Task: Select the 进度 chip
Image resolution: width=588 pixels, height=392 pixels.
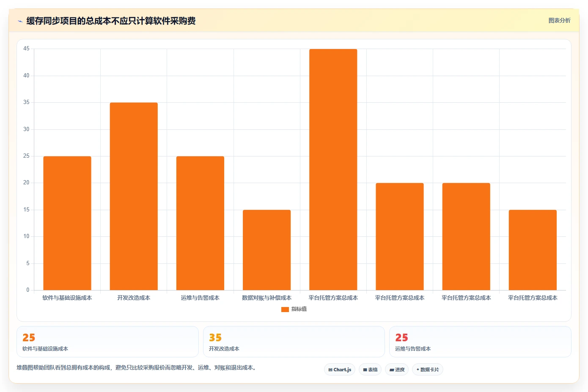Action: (x=397, y=370)
